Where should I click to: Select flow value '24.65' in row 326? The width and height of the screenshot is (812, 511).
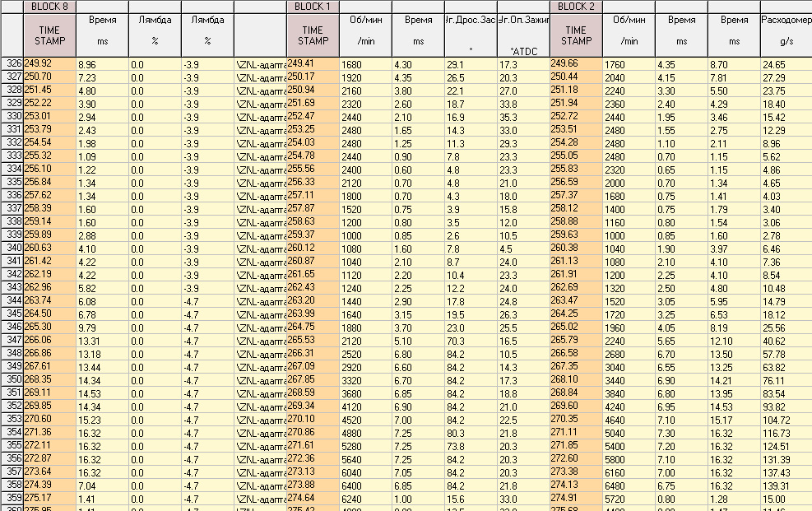tap(786, 65)
